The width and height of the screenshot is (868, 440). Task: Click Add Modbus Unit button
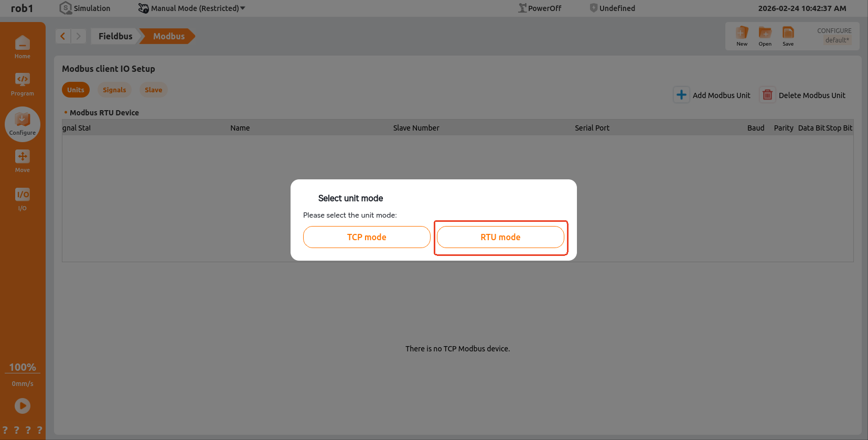(712, 95)
